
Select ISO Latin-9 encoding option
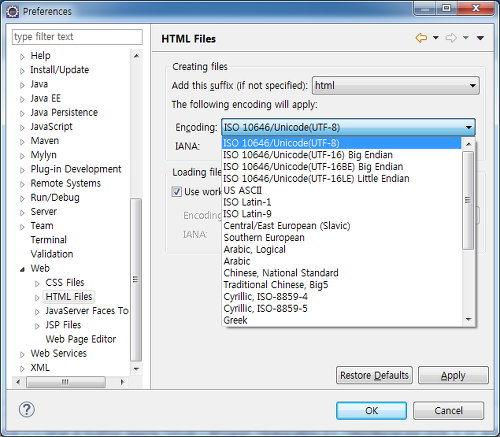342,214
